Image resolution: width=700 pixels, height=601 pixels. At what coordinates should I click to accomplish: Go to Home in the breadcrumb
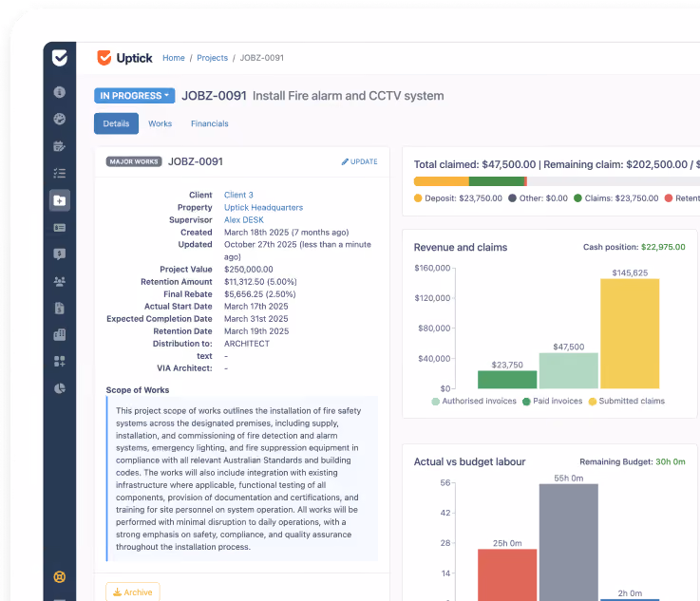(x=174, y=58)
